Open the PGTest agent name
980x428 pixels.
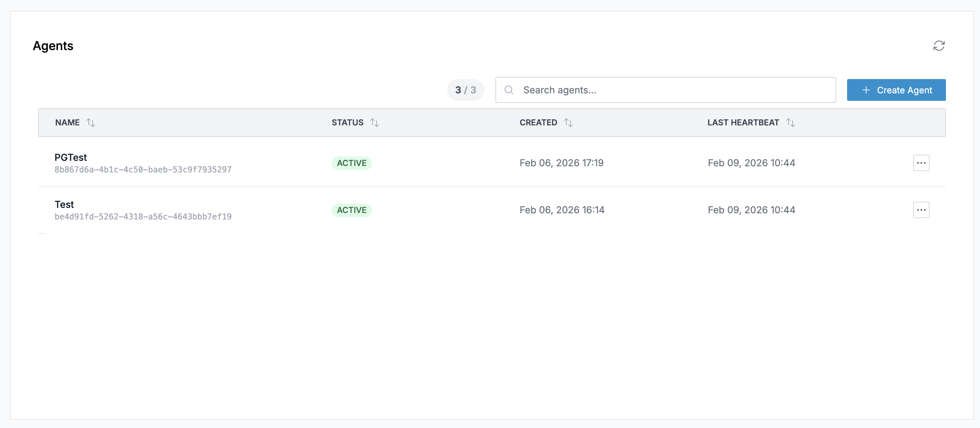[x=71, y=157]
